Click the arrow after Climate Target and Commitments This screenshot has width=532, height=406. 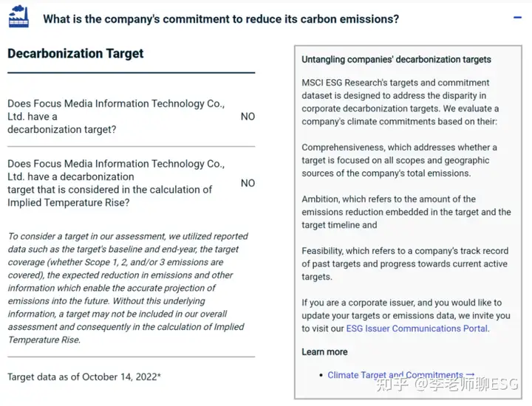471,374
